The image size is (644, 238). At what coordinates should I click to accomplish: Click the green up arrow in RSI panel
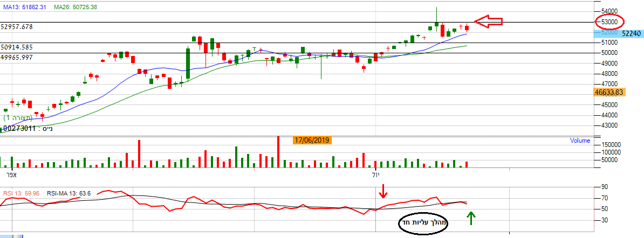pos(471,218)
